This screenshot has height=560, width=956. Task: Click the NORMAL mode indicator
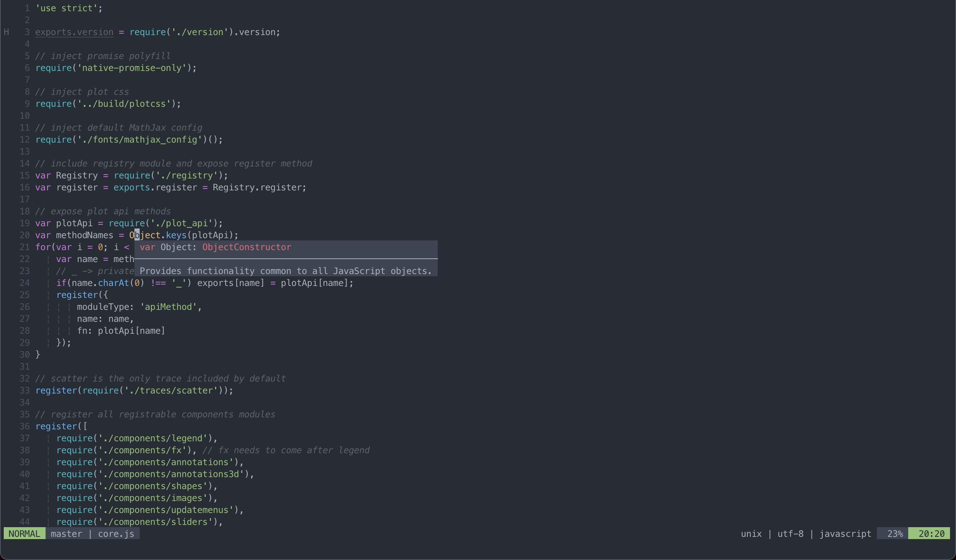click(24, 533)
